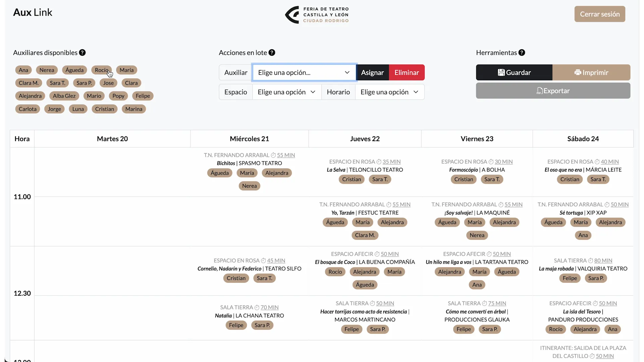
Task: Select available auxiliar tag Clara M.
Action: tap(29, 83)
